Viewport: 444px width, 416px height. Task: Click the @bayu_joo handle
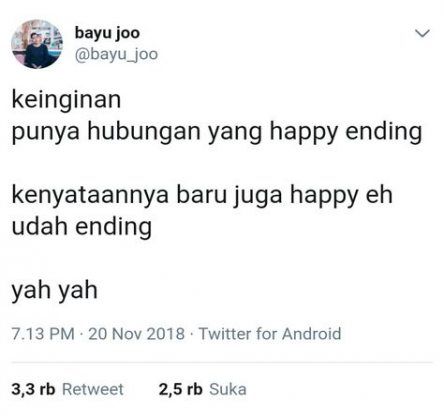116,55
